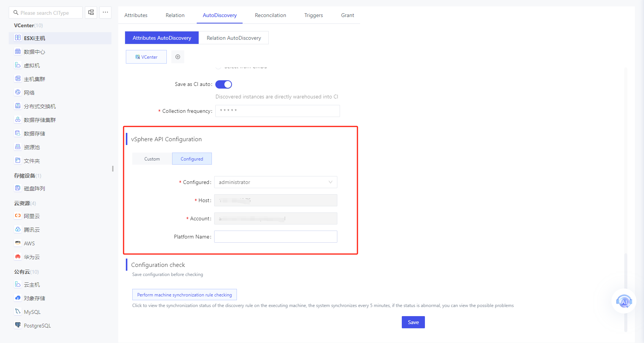Collapse the 云资源 group header
The width and height of the screenshot is (644, 343).
click(25, 203)
